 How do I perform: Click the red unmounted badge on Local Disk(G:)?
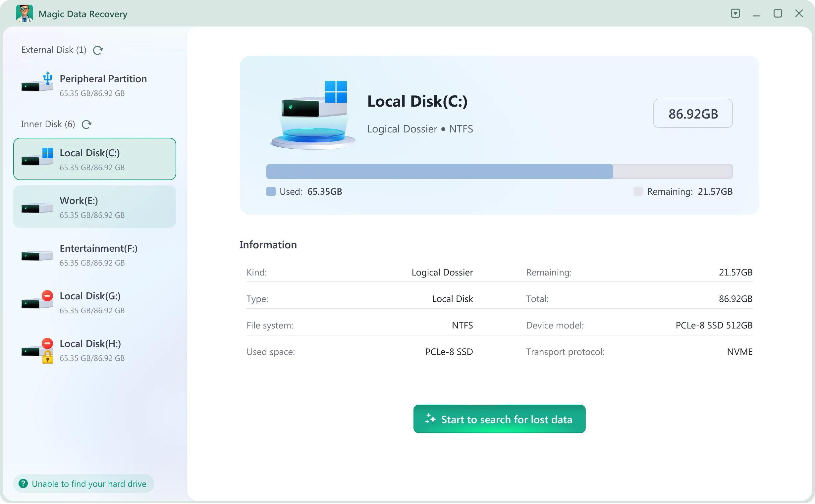(47, 296)
